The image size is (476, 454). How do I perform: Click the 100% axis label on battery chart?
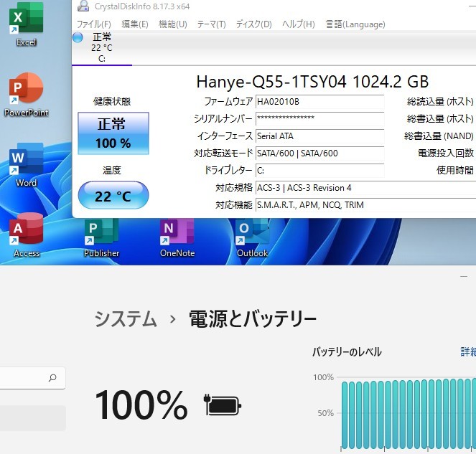point(323,377)
